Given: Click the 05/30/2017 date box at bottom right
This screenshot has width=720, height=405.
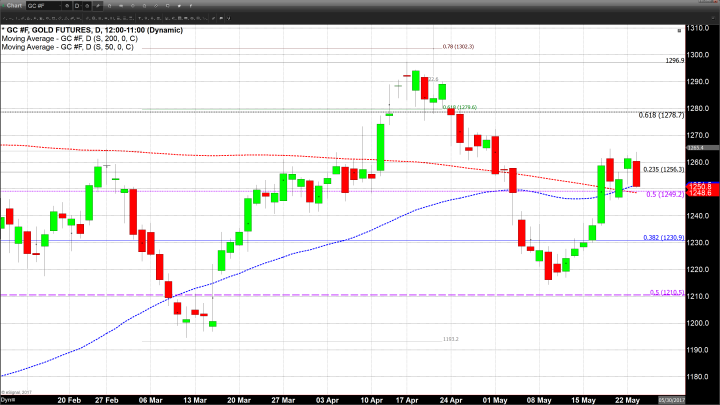Looking at the screenshot, I should coord(700,400).
